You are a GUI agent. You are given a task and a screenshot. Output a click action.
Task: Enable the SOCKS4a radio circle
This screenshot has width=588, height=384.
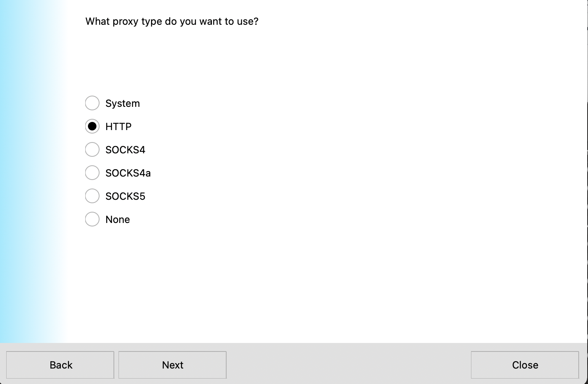coord(92,173)
